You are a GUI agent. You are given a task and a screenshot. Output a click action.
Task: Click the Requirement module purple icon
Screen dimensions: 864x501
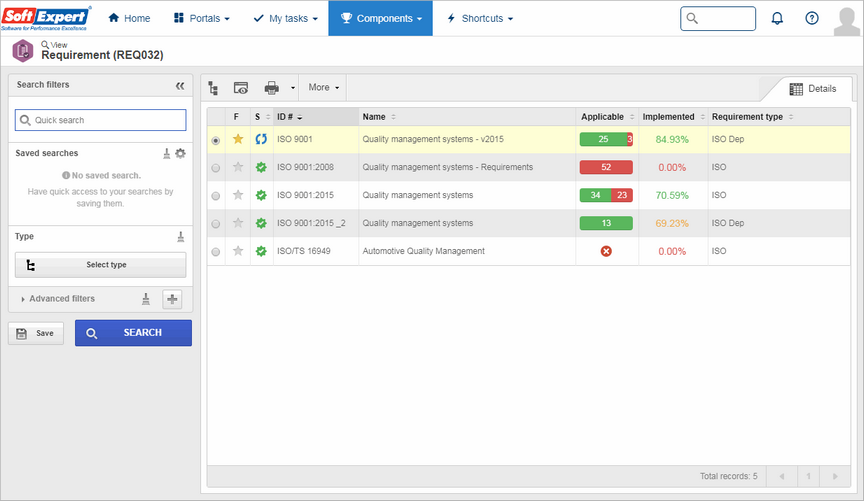click(x=23, y=51)
